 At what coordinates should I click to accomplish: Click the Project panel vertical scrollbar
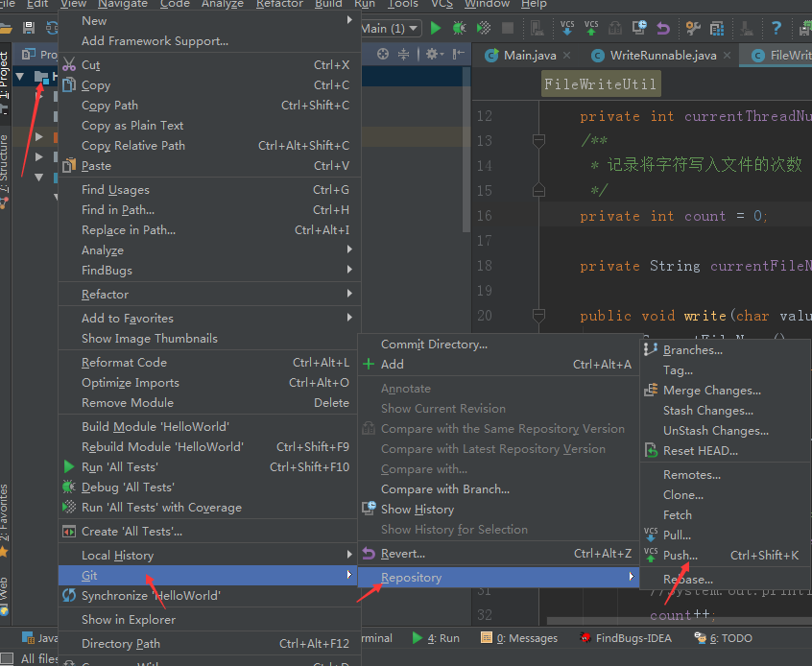point(466,151)
